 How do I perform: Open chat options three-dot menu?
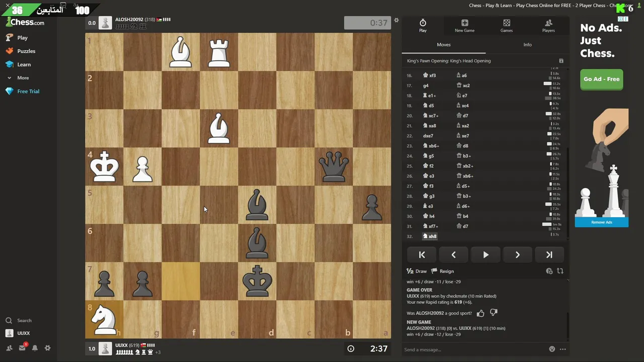click(562, 349)
